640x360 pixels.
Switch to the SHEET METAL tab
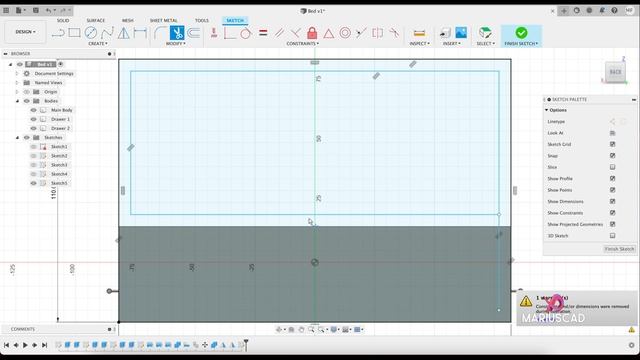pyautogui.click(x=163, y=20)
